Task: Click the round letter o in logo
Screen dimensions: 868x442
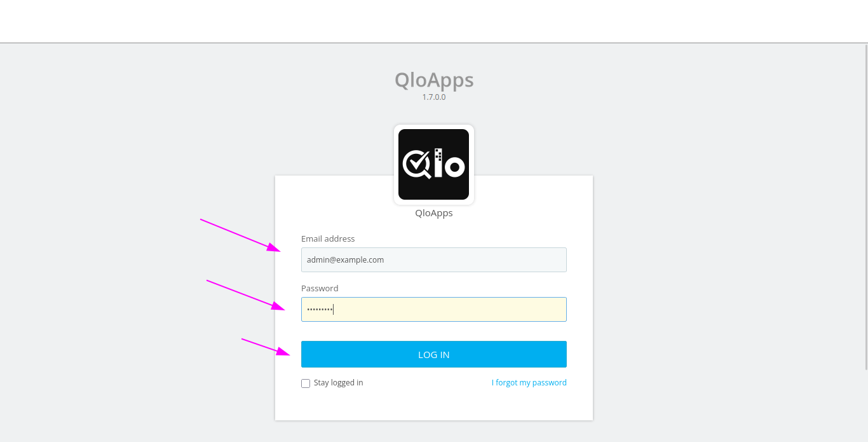Action: click(454, 167)
